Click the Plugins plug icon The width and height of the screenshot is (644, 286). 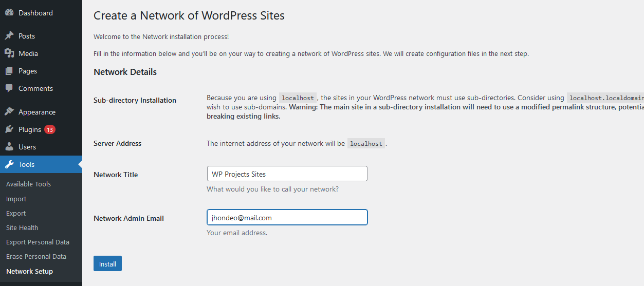tap(9, 129)
